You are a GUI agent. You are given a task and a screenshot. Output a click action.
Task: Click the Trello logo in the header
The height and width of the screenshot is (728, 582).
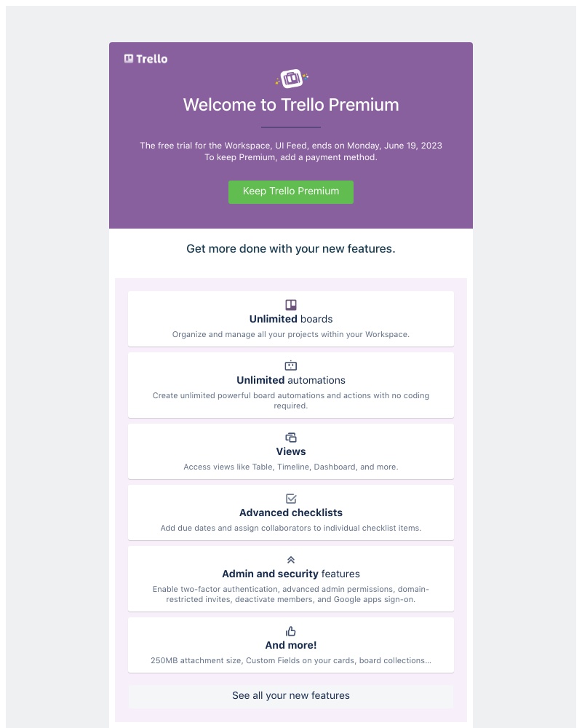145,58
